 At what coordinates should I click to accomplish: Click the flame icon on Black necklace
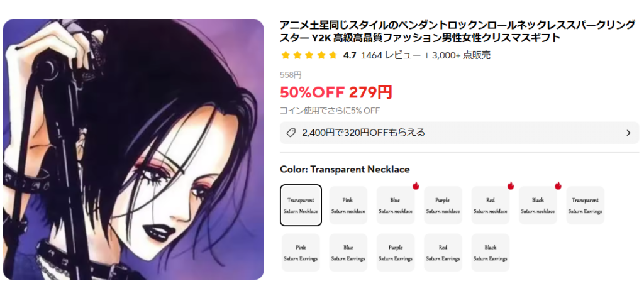click(x=558, y=186)
